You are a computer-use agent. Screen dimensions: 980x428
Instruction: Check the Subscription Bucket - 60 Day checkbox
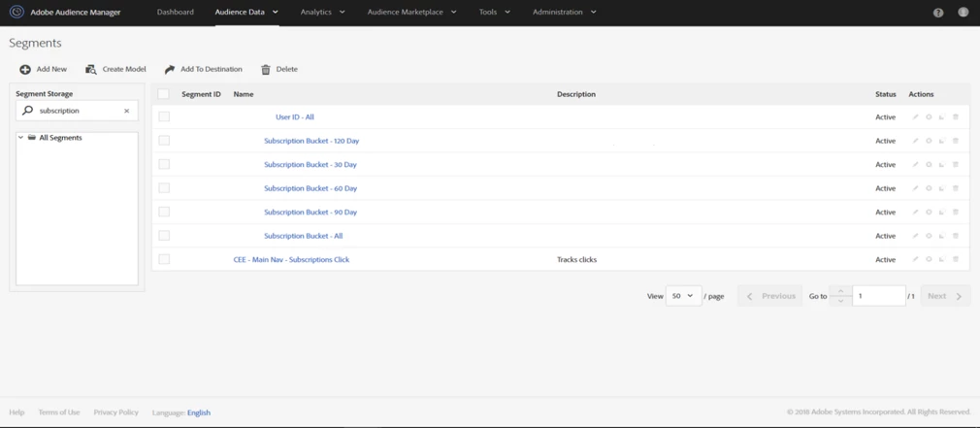[164, 188]
